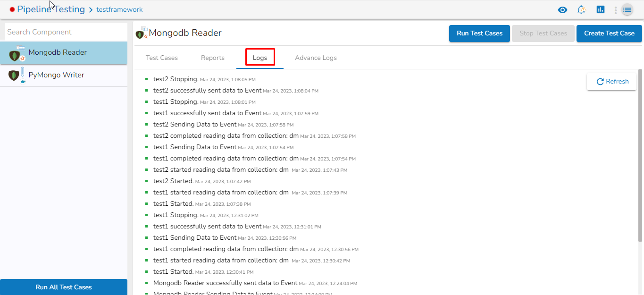Click the breadcrumb chevron before testframework
Viewport: 644px width, 295px height.
tap(91, 10)
